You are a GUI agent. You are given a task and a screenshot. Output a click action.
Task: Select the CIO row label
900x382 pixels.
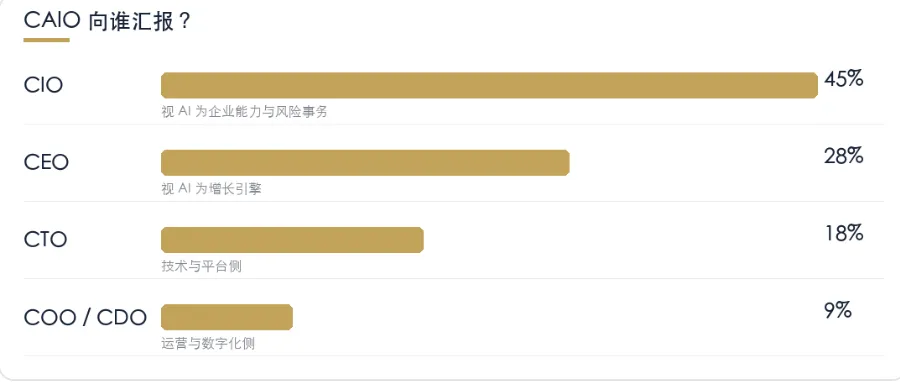[44, 85]
